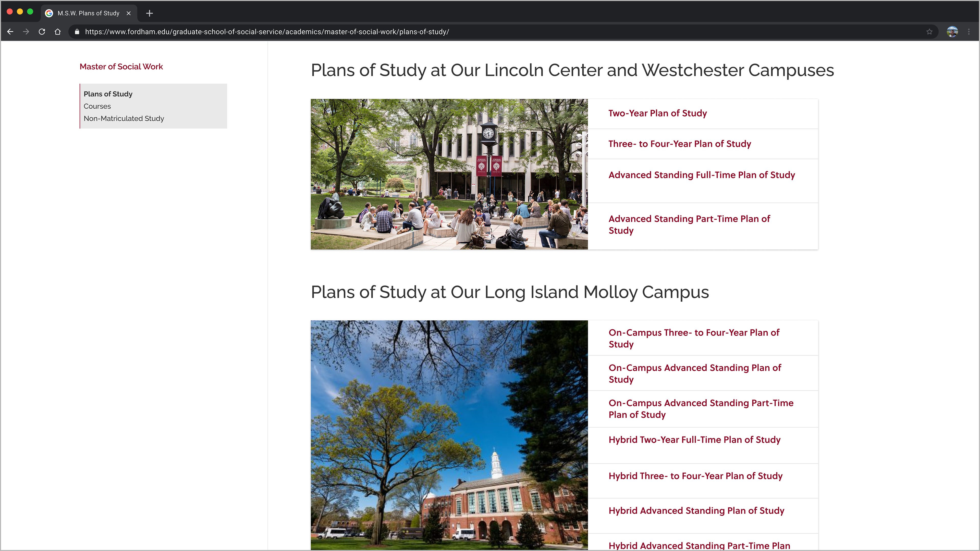This screenshot has width=980, height=551.
Task: Close the M.S.W. Plans of Study tab
Action: [129, 13]
